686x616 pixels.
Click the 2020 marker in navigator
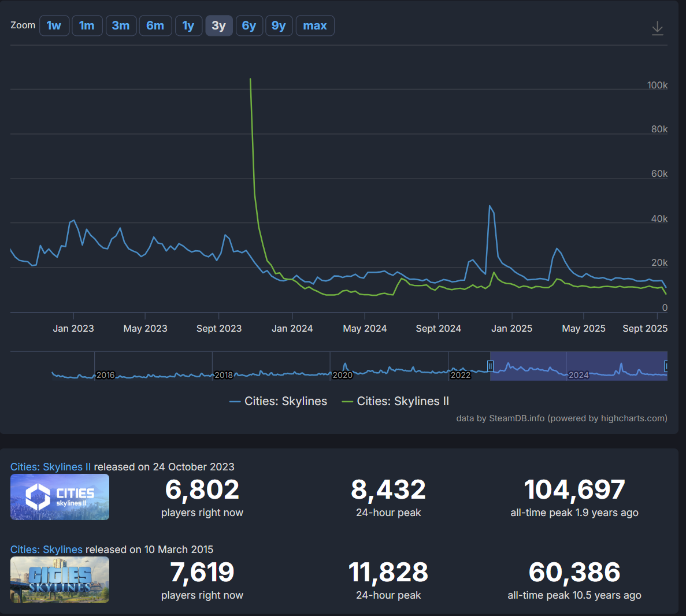point(342,375)
